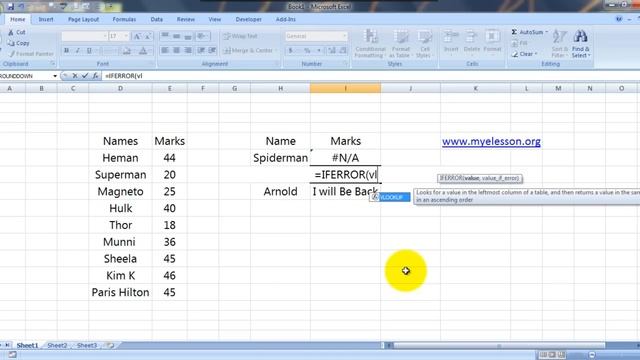The height and width of the screenshot is (360, 640).
Task: Click the Cut scissors icon
Action: pos(11,32)
